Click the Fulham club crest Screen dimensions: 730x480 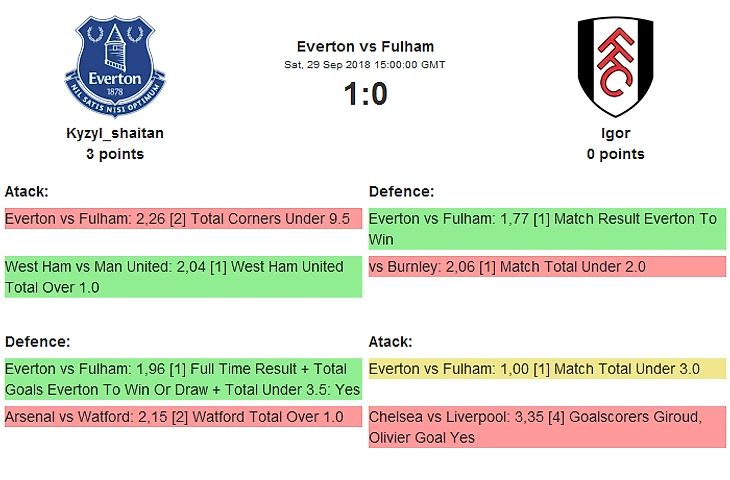coord(615,66)
